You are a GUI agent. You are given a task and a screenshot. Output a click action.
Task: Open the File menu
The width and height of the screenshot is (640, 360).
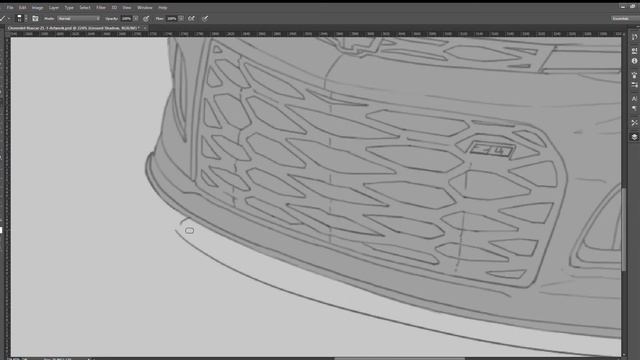pos(10,7)
